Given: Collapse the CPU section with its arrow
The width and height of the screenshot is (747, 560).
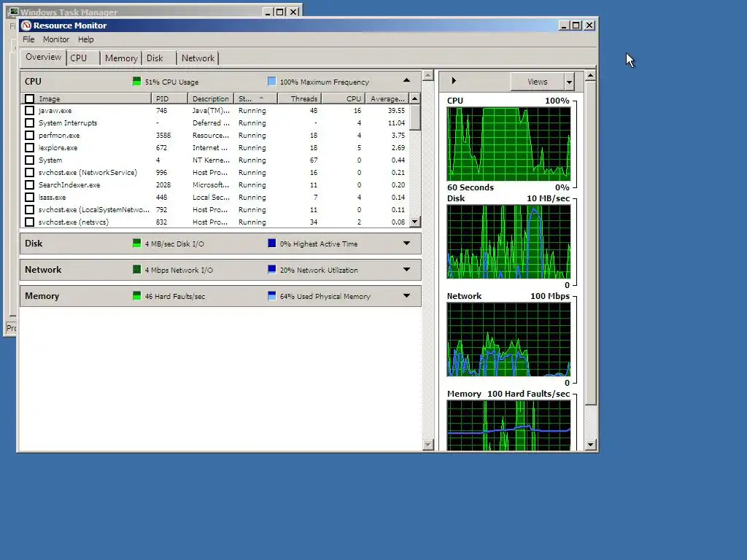Looking at the screenshot, I should 406,80.
